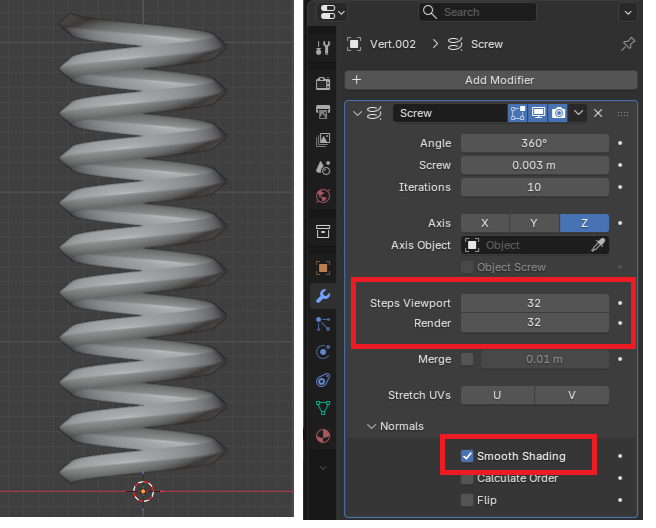Click the Steps Viewport value field
Screen dimensions: 656x528
(x=534, y=302)
